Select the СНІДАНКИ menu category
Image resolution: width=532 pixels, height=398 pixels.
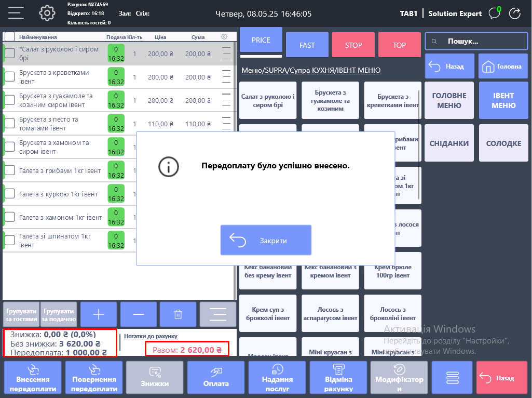click(449, 143)
